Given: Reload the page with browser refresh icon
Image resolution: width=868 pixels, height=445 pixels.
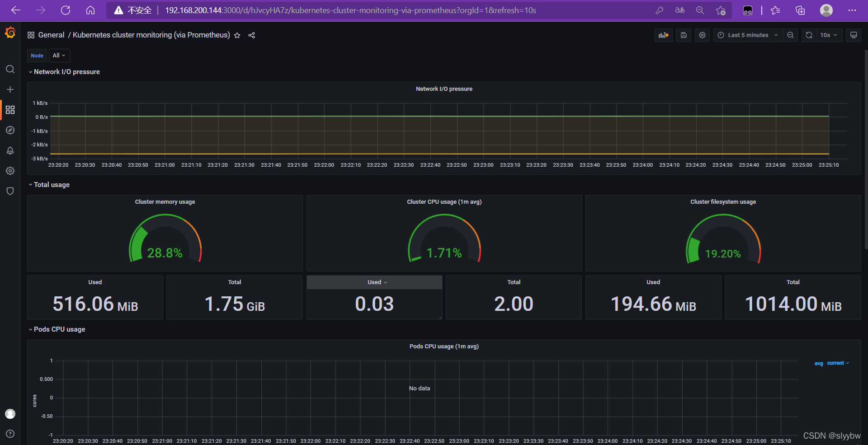Looking at the screenshot, I should pyautogui.click(x=66, y=10).
